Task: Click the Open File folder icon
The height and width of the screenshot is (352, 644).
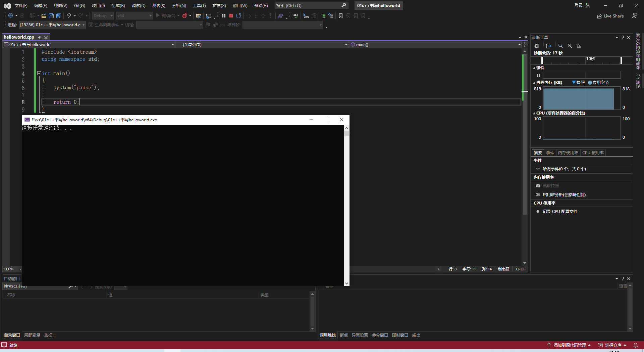Action: coord(44,16)
